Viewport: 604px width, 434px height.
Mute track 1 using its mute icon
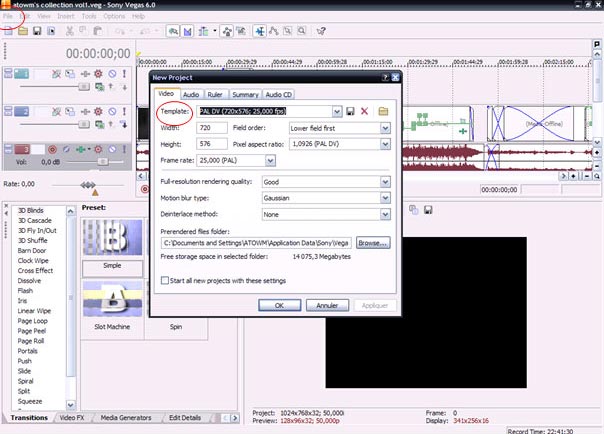(x=112, y=74)
